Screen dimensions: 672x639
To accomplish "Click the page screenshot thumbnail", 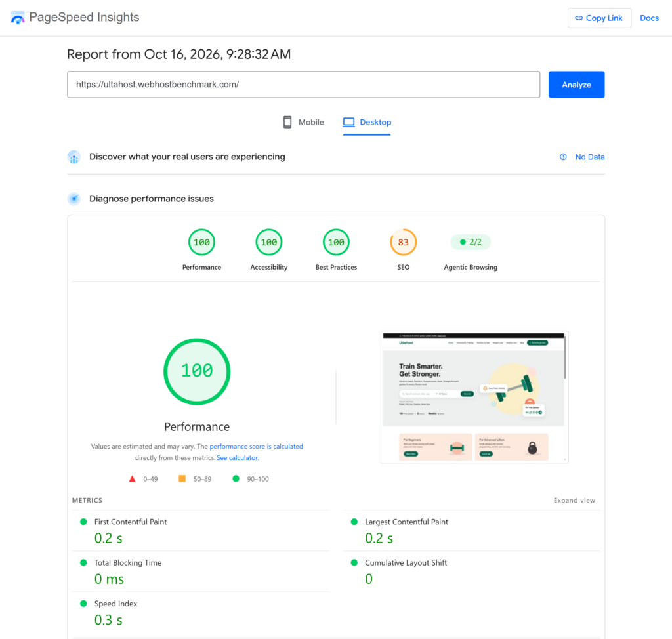I will pos(474,397).
